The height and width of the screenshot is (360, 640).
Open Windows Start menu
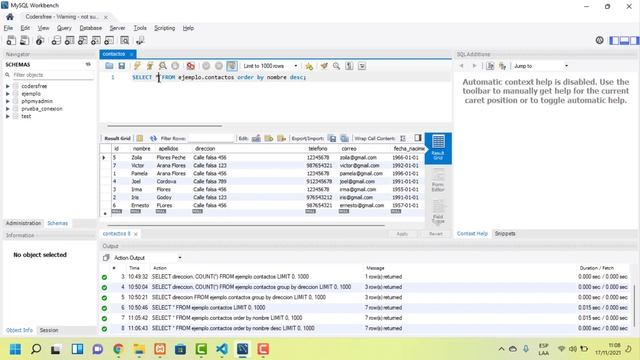pyautogui.click(x=15, y=349)
